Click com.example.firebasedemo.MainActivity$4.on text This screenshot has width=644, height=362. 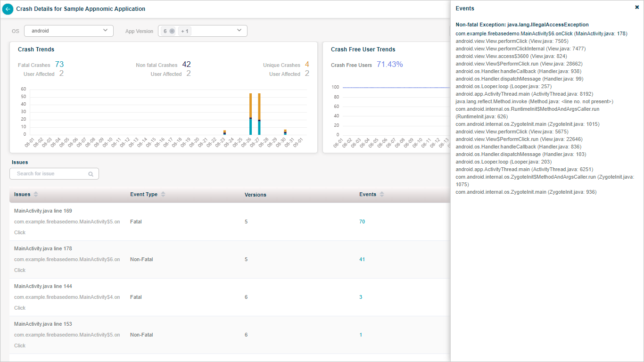(x=67, y=297)
